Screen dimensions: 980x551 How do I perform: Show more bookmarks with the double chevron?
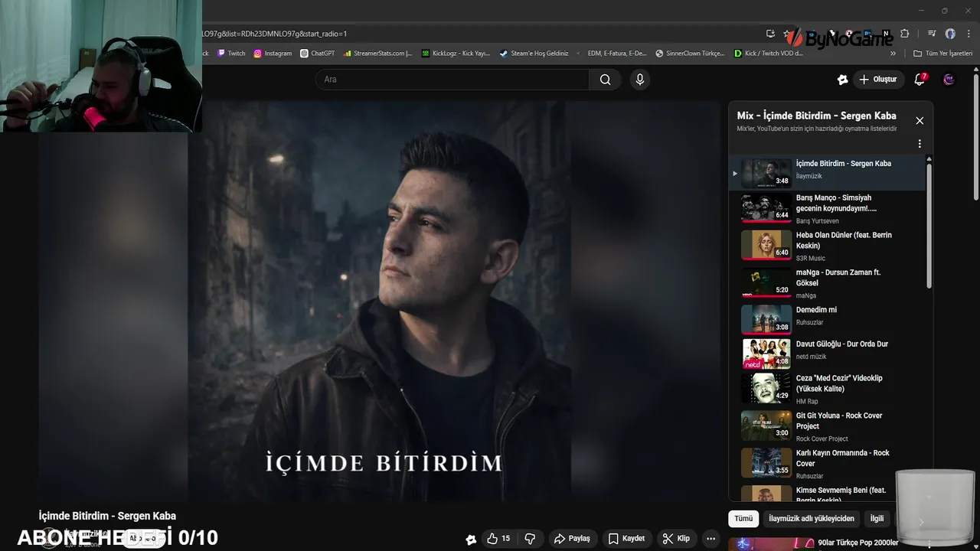(x=893, y=54)
